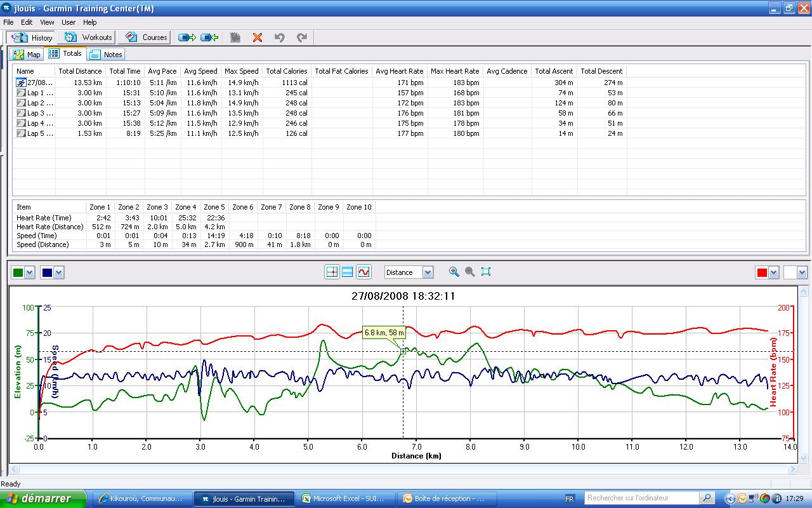Click the Zone 5 column header
812x508 pixels.
click(x=214, y=207)
